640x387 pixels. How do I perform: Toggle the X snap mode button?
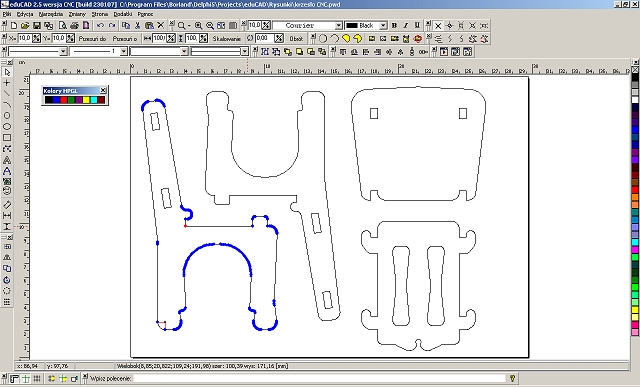[438, 26]
